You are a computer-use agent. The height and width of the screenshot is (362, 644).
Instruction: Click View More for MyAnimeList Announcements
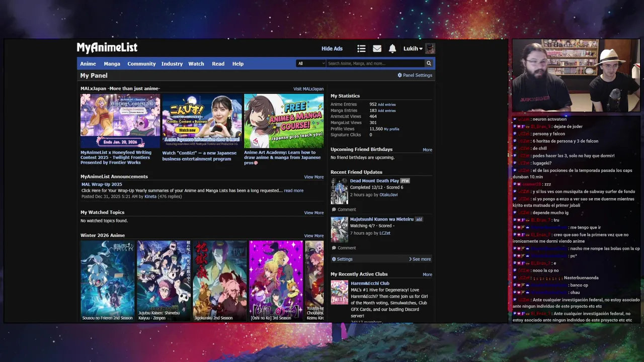(314, 177)
